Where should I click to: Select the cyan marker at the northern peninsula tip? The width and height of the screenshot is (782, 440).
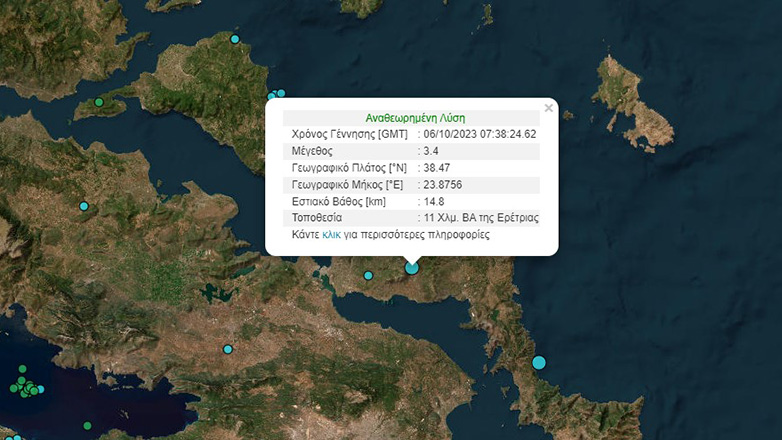[x=235, y=39]
